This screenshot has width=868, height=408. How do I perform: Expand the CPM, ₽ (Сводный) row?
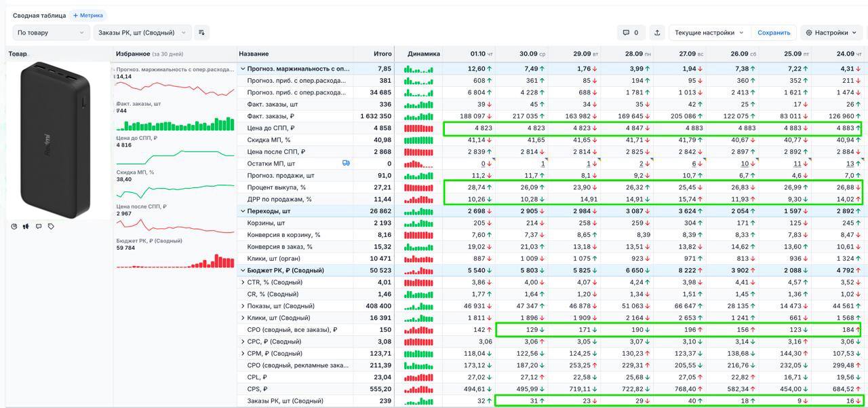click(x=243, y=354)
